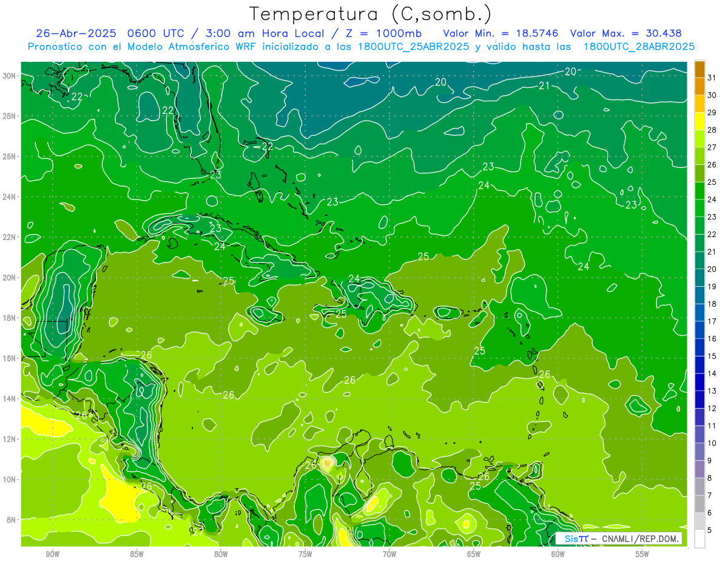Click colorbar scale value 25
This screenshot has height=562, width=728.
[712, 182]
